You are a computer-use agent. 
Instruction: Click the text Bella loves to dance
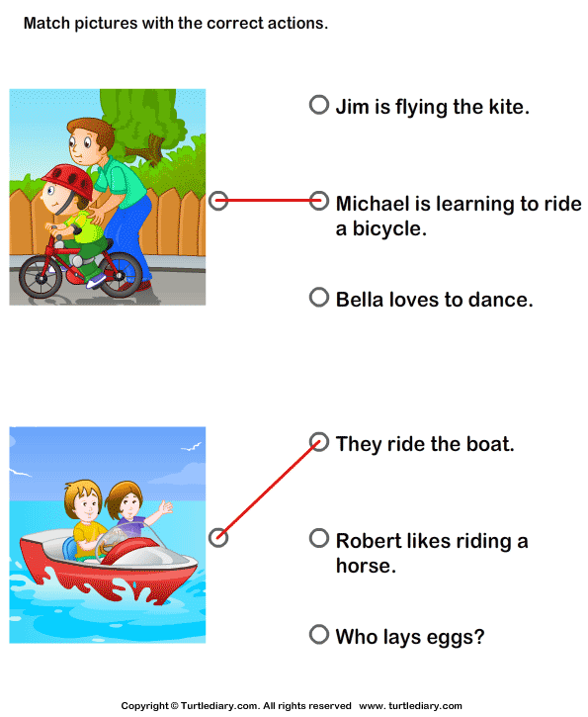[435, 300]
